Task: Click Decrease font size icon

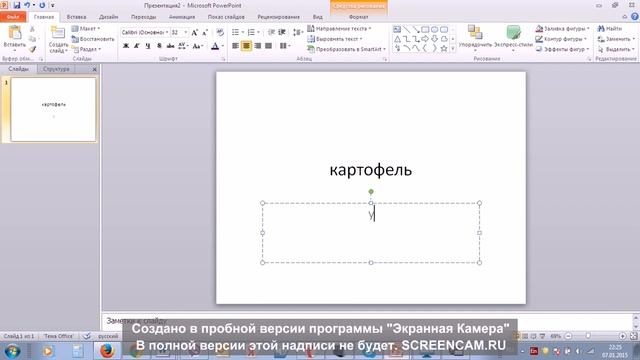Action: tap(205, 32)
